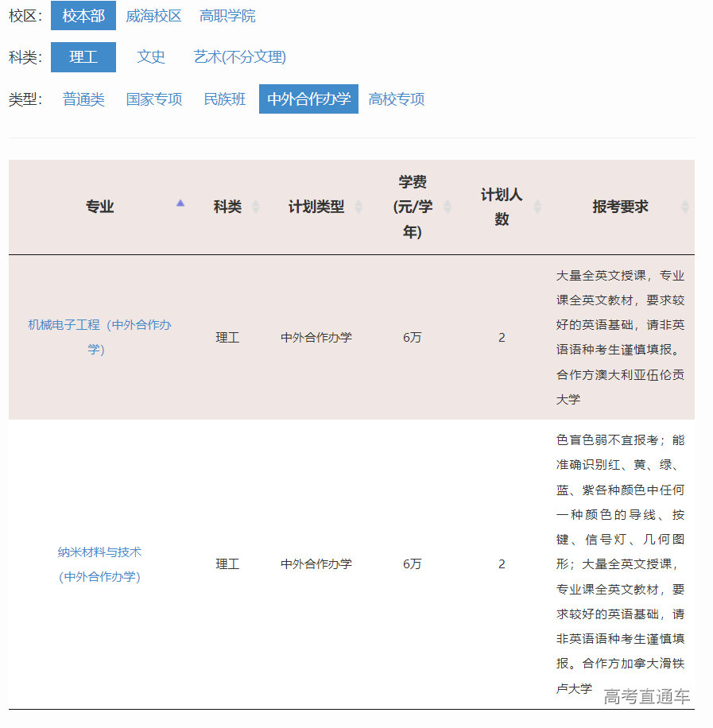Re-select the 校本部 campus button
The width and height of the screenshot is (713, 728).
pos(83,16)
